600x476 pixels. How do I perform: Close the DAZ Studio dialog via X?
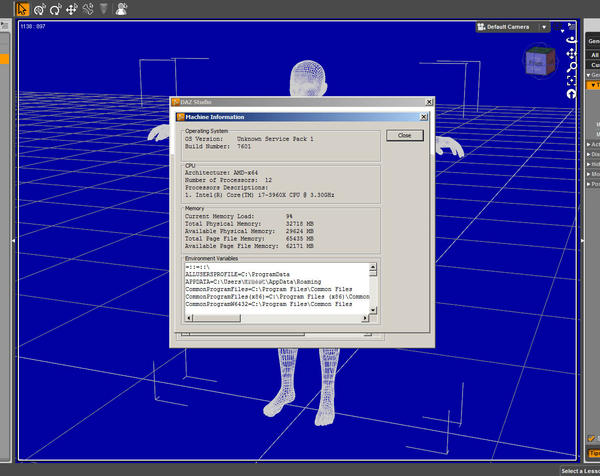point(429,102)
